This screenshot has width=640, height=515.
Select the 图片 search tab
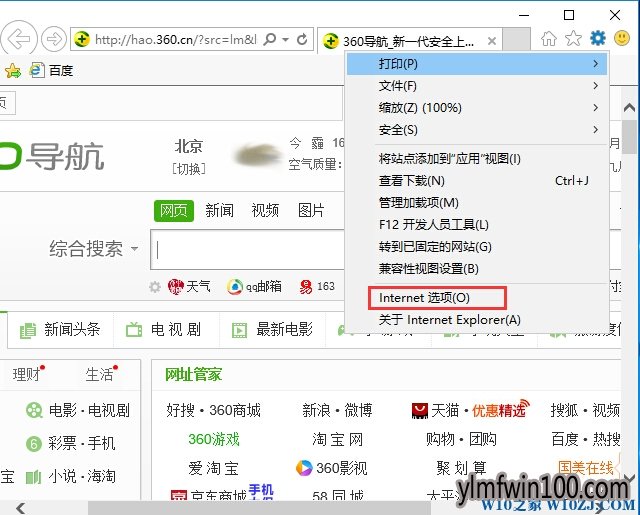311,211
